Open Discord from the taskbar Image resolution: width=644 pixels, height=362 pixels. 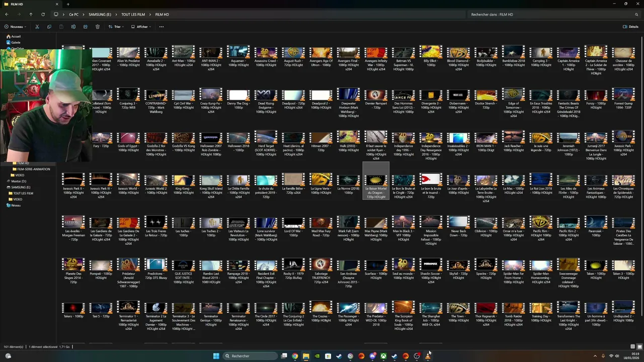[x=372, y=356]
